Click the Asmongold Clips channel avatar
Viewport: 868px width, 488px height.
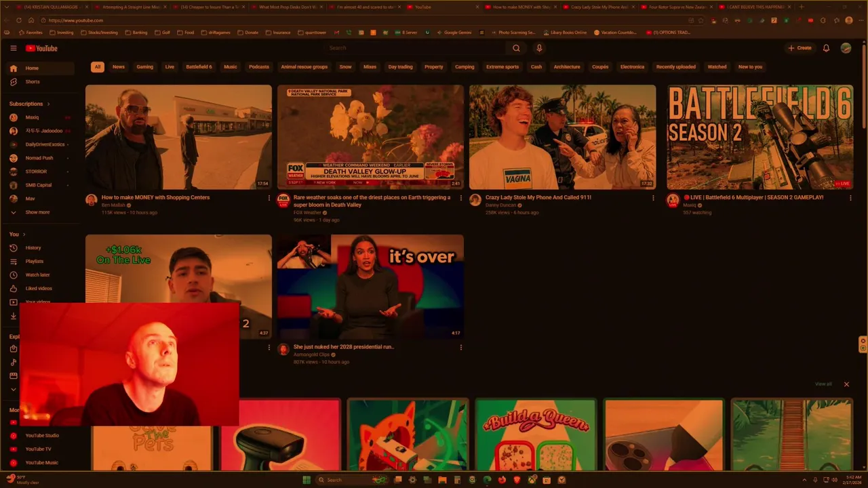pyautogui.click(x=283, y=349)
